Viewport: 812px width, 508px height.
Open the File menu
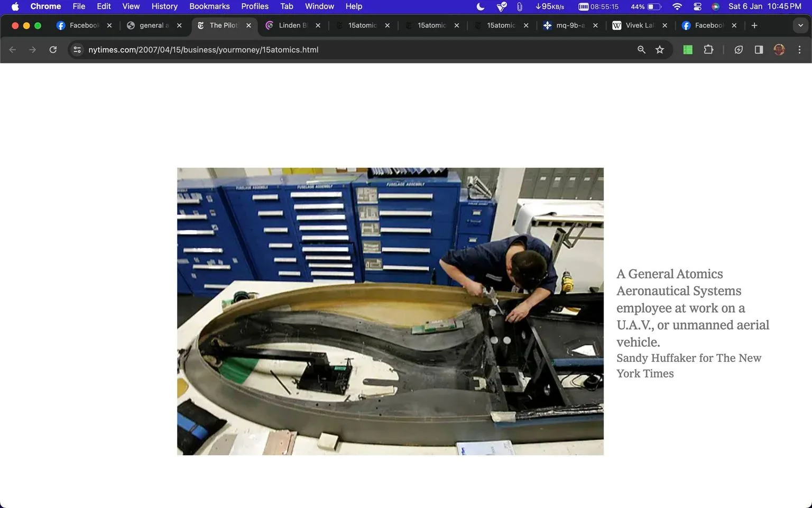tap(79, 6)
